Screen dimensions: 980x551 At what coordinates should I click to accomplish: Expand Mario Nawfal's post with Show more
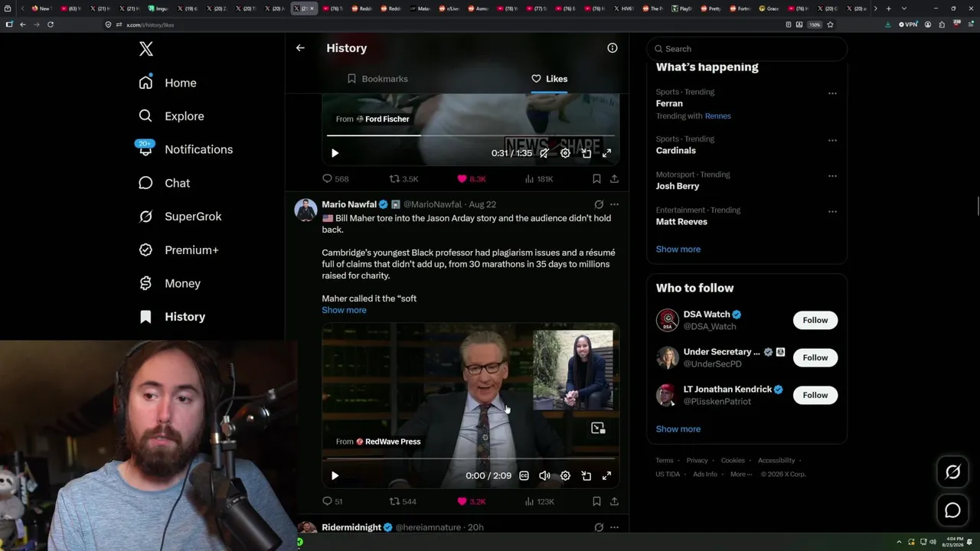click(x=344, y=310)
